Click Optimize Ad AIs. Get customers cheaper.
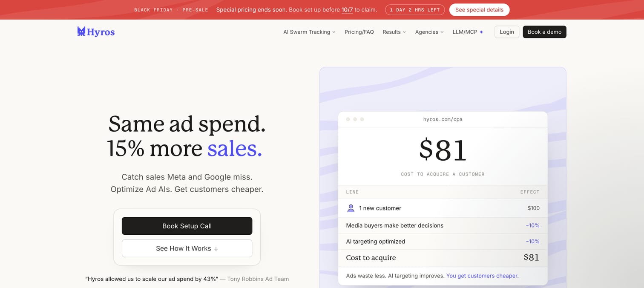This screenshot has height=288, width=644. click(x=187, y=189)
